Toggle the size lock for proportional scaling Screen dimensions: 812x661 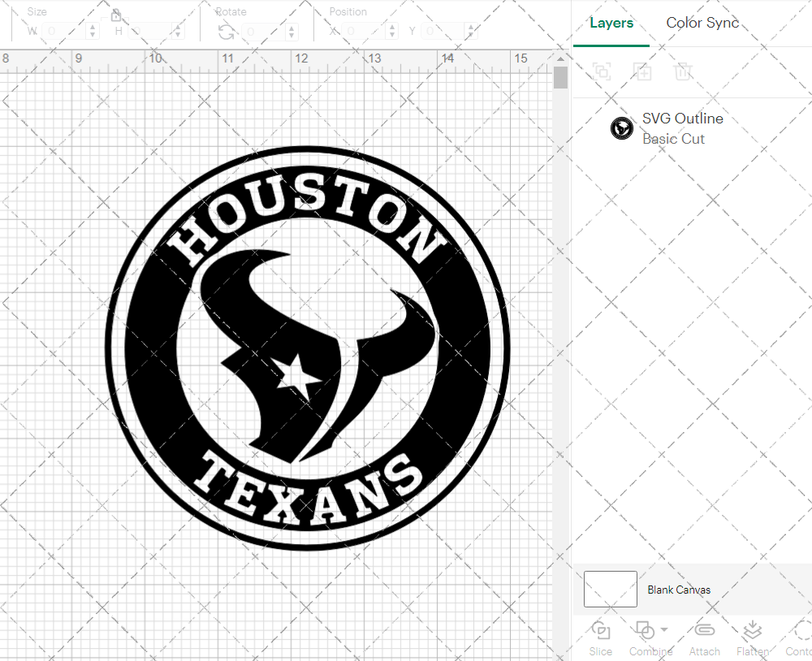(x=116, y=14)
